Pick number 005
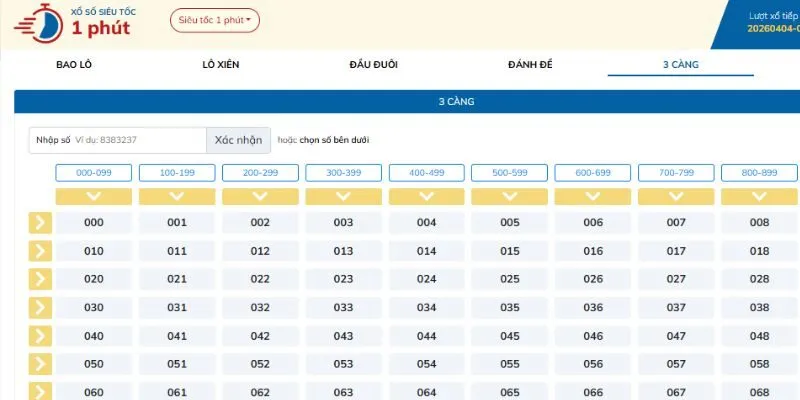The image size is (800, 400). (x=509, y=223)
